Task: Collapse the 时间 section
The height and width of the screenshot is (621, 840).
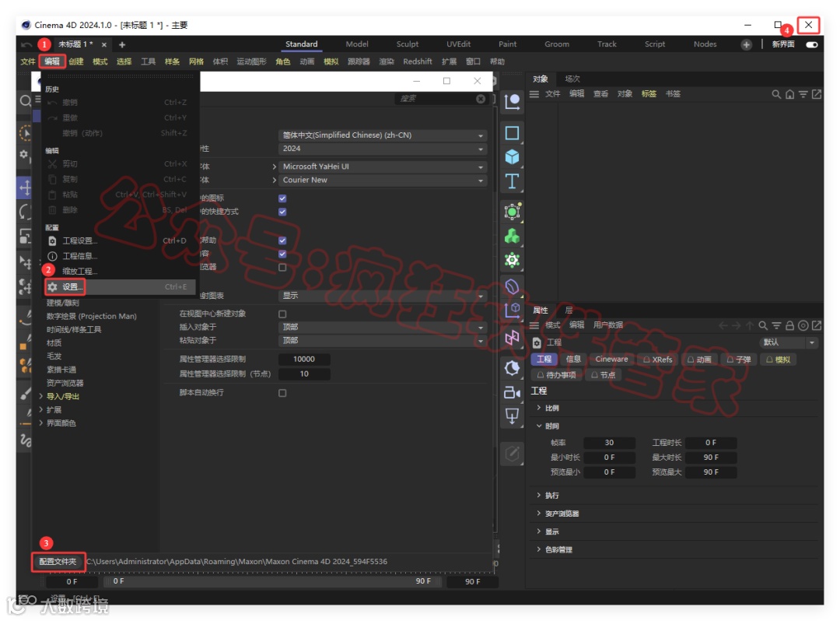Action: tap(539, 426)
